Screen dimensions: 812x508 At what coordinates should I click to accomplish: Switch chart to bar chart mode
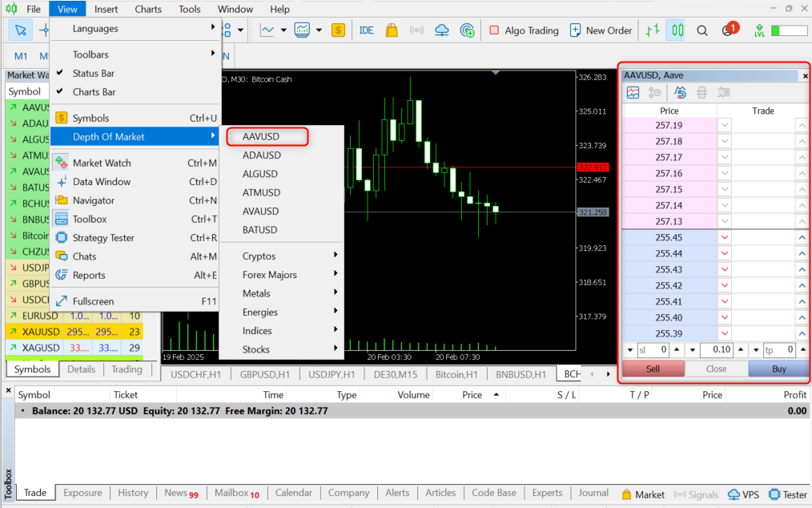653,30
